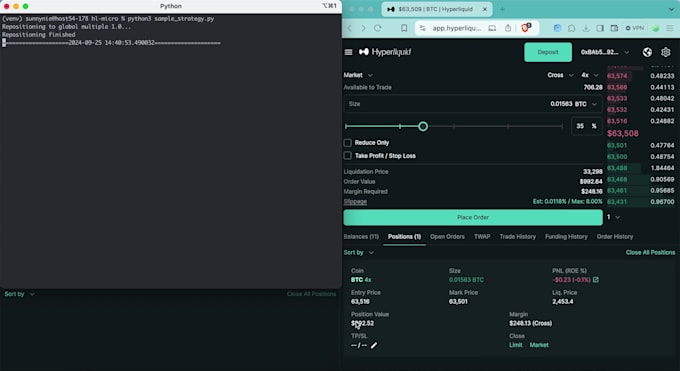The height and width of the screenshot is (371, 680).
Task: Switch to the Funding History tab
Action: click(x=566, y=236)
